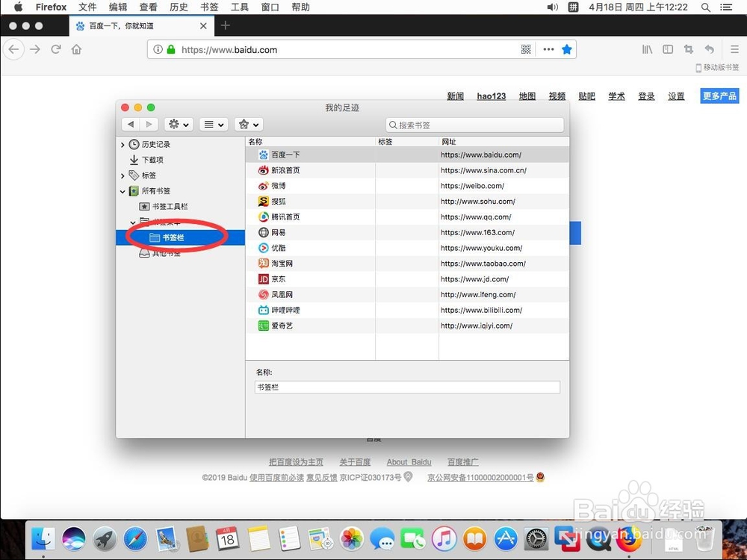
Task: Click the library window back button
Action: pos(131,124)
